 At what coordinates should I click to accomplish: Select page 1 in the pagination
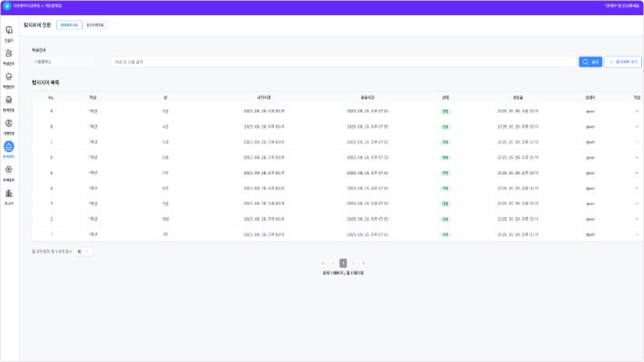tap(343, 263)
